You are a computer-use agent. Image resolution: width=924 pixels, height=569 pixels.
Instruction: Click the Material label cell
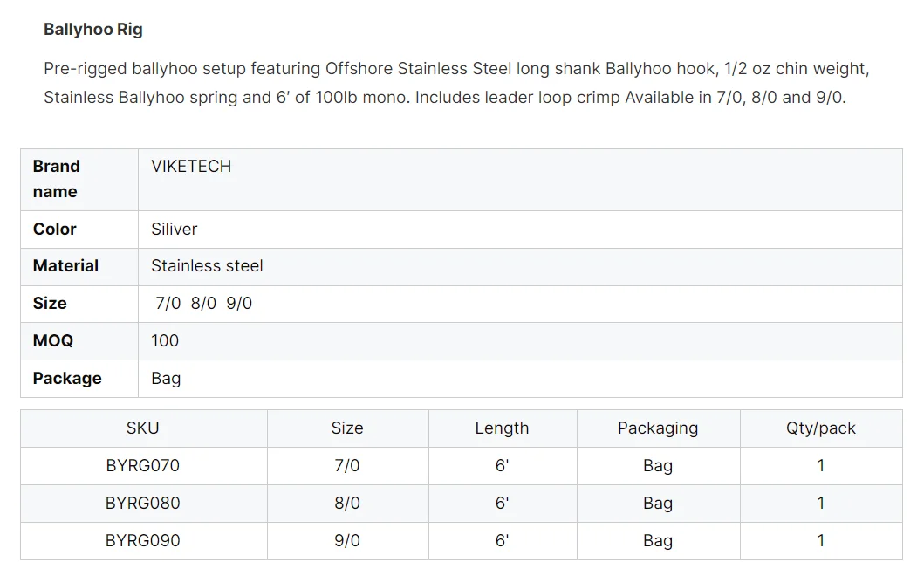[65, 266]
